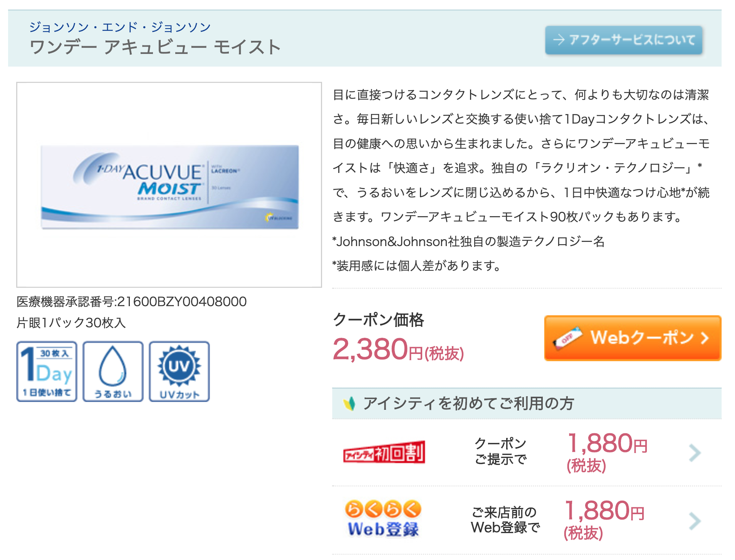Open the Webクーポン orange button

(633, 338)
